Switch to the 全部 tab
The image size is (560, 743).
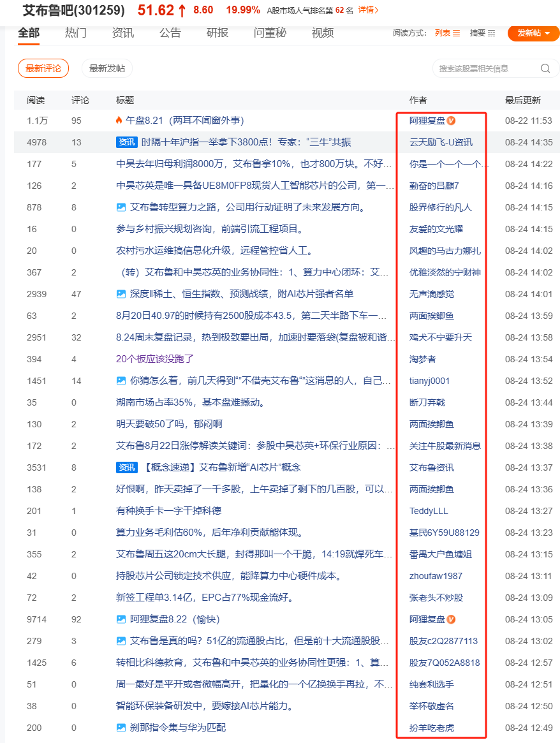[x=29, y=33]
